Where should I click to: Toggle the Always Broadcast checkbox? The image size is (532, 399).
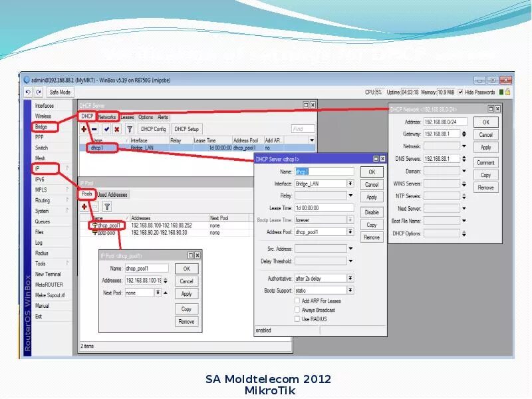[x=297, y=310]
